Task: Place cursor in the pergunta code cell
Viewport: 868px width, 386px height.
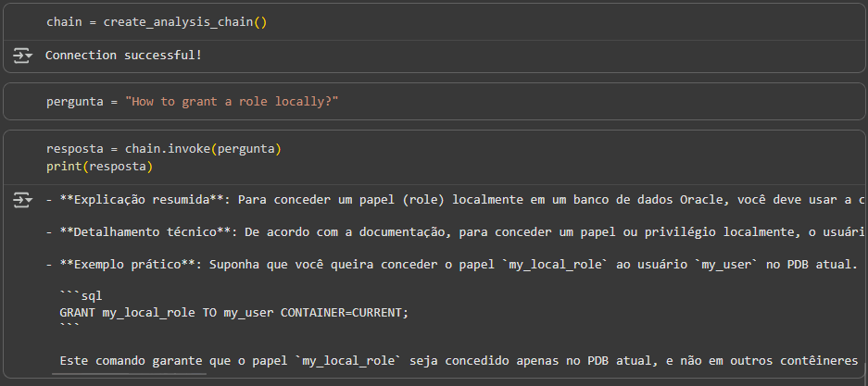Action: (x=556, y=101)
